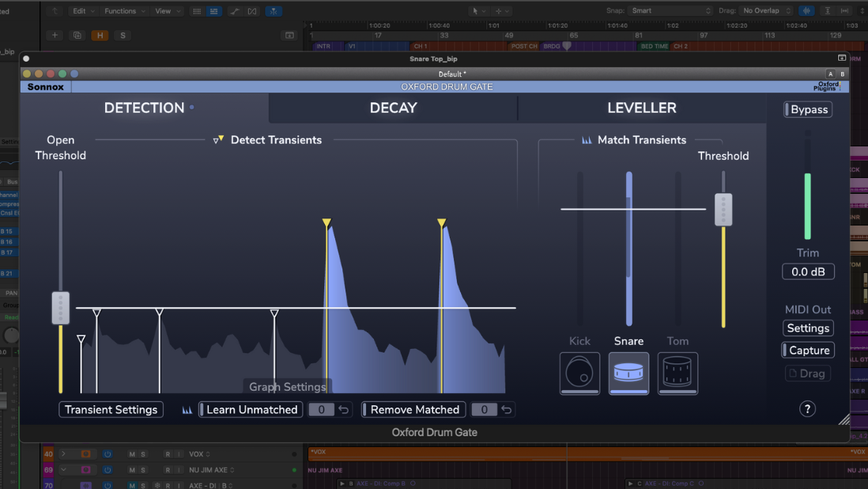Toggle the Remove Matched button
This screenshot has width=868, height=489.
tap(413, 410)
